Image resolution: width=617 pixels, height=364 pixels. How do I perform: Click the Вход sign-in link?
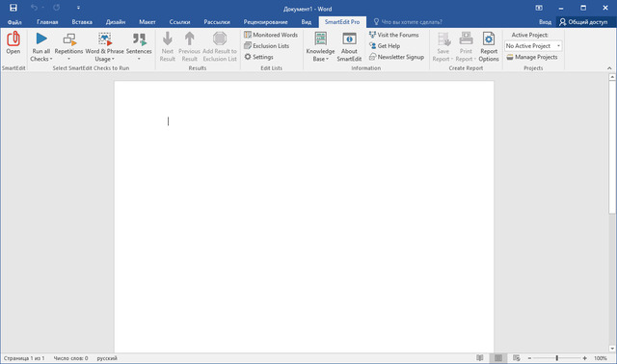[545, 22]
